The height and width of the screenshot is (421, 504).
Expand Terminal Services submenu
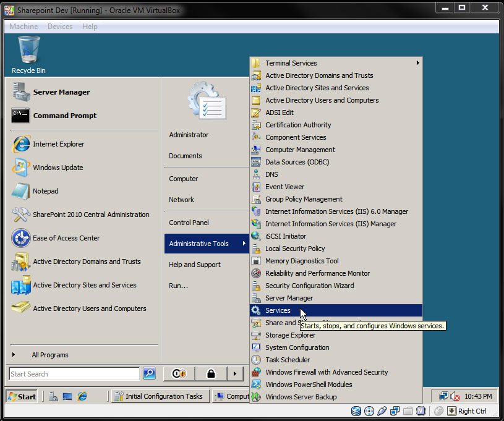pos(336,63)
